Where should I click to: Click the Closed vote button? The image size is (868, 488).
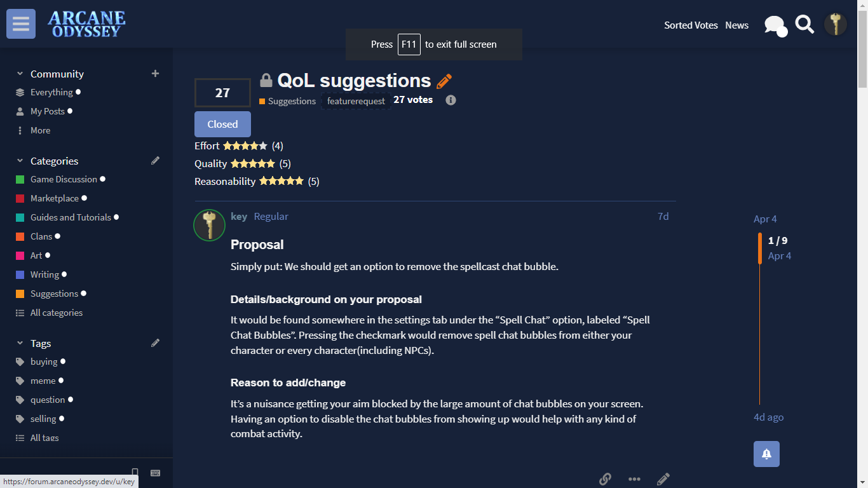222,124
